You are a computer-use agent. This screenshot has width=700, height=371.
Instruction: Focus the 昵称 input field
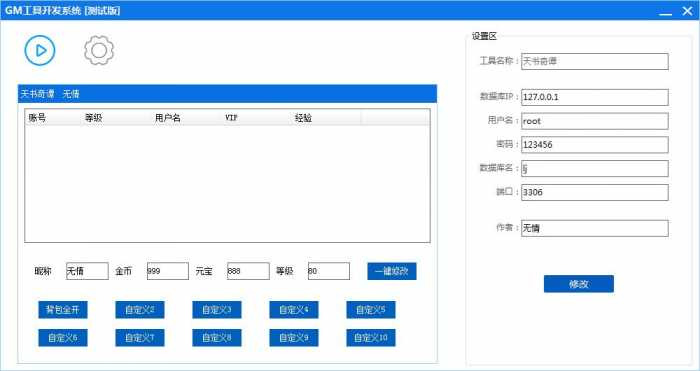point(87,271)
